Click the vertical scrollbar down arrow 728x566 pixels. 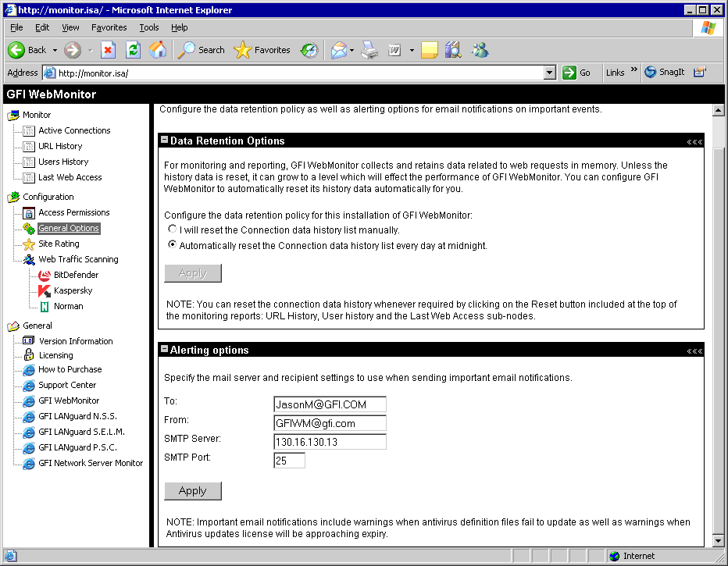[x=718, y=540]
